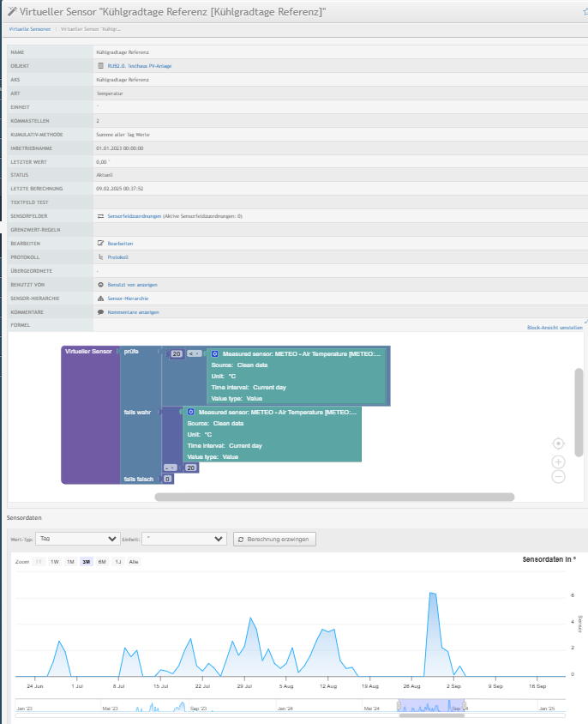Open the Einheit dropdown
588x724 pixels.
(184, 539)
